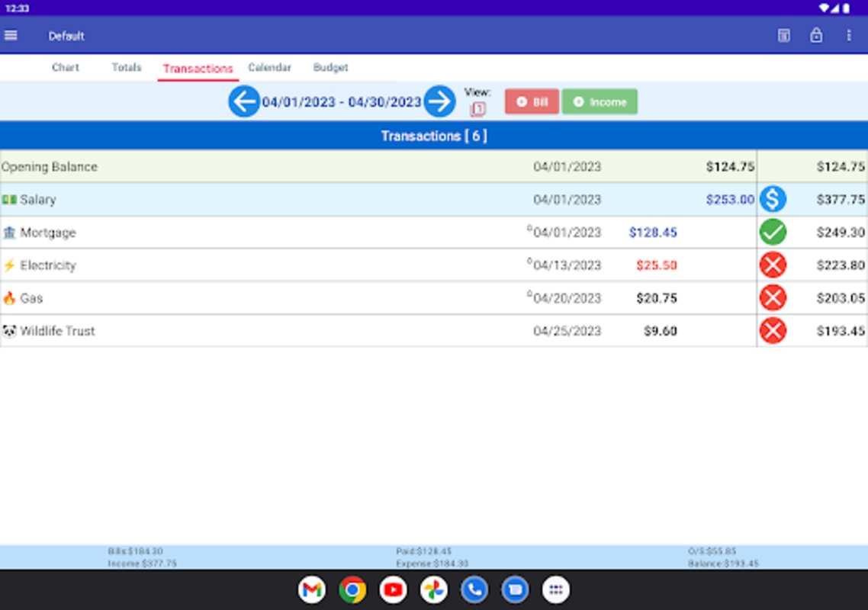Mark Electricity as paid via red X
868x610 pixels.
[773, 265]
